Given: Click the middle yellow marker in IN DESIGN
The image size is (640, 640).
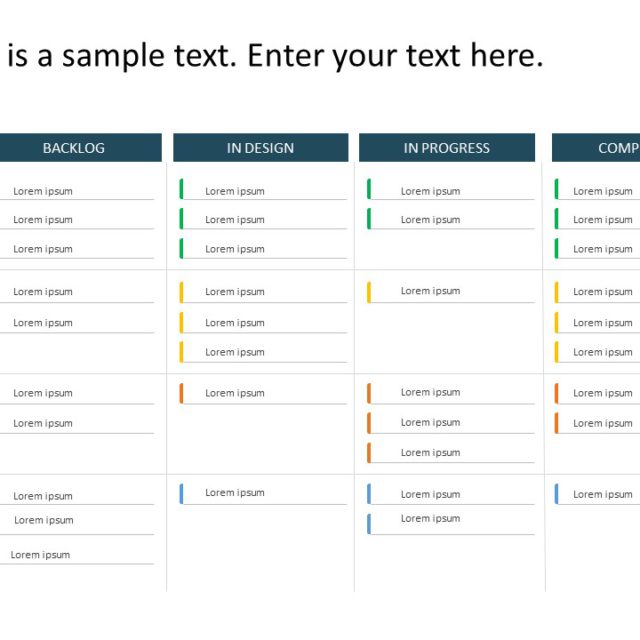Looking at the screenshot, I should click(181, 322).
